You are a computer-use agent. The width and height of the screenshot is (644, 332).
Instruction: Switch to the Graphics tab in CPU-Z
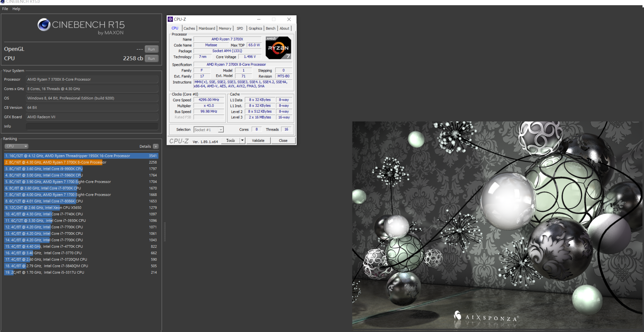click(x=255, y=28)
